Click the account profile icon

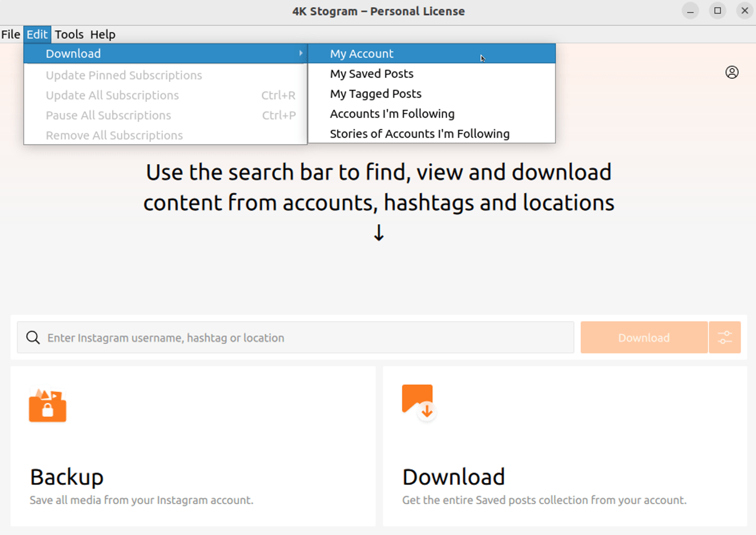732,72
